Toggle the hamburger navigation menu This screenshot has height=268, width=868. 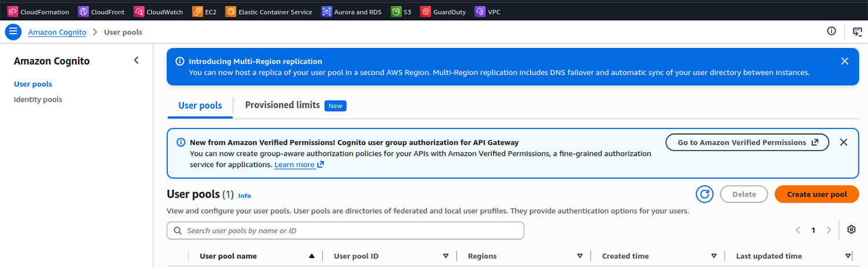(13, 32)
